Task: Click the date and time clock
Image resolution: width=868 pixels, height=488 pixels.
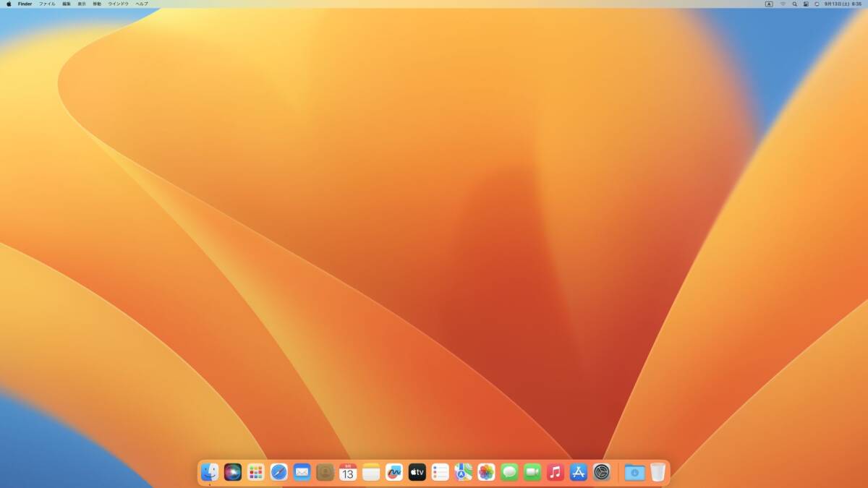Action: point(843,4)
